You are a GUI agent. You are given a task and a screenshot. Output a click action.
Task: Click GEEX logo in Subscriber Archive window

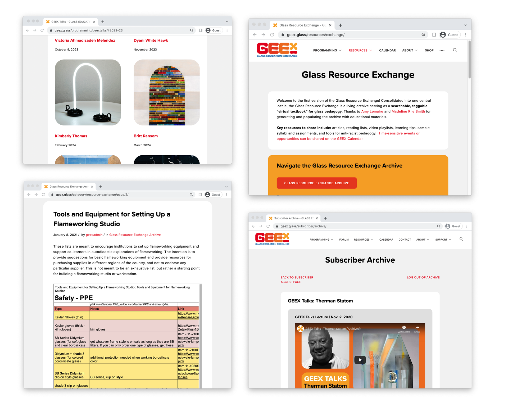[x=272, y=239]
